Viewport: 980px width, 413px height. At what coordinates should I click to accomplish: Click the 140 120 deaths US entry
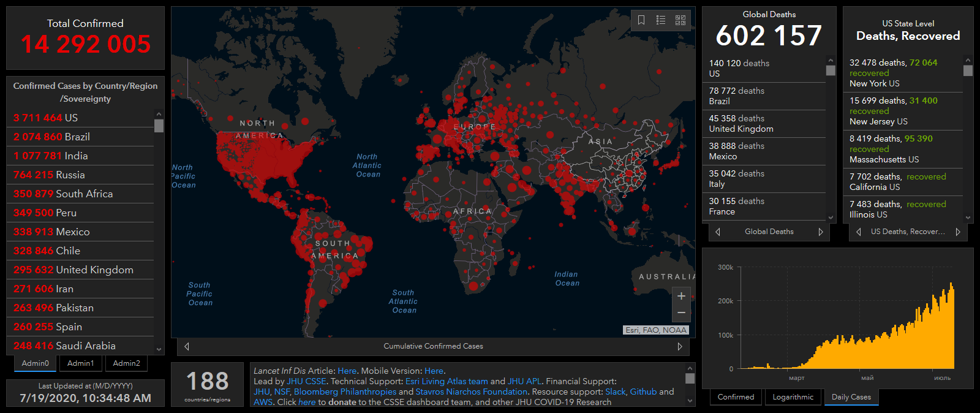point(764,69)
